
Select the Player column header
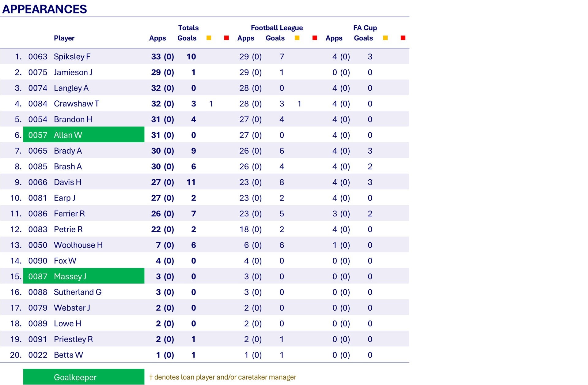(64, 38)
